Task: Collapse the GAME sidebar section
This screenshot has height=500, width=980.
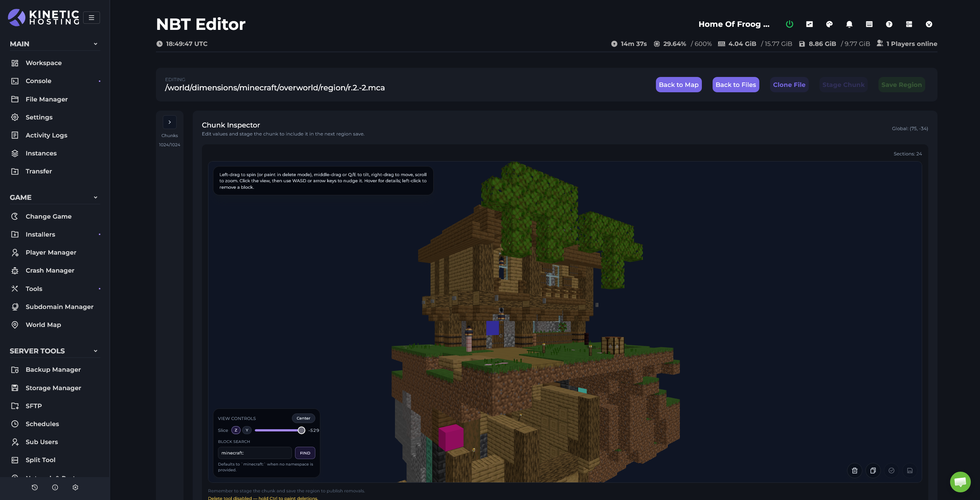Action: [x=54, y=198]
